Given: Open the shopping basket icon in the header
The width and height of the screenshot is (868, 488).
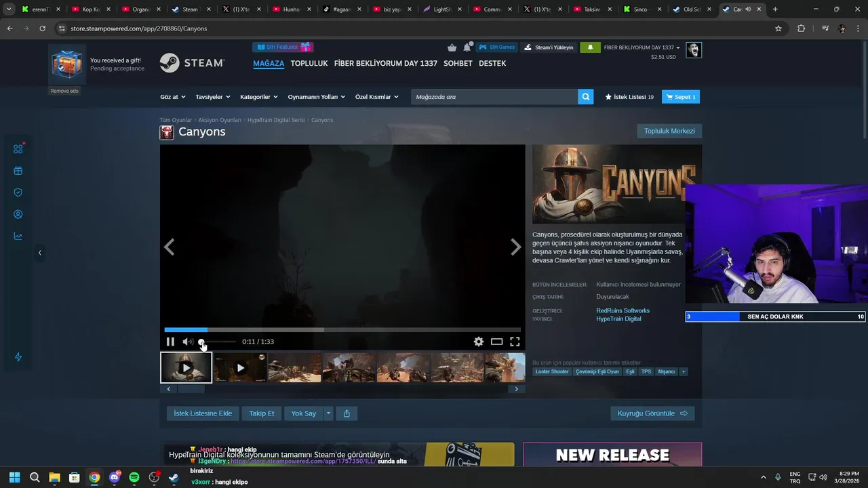Looking at the screenshot, I should (x=452, y=47).
